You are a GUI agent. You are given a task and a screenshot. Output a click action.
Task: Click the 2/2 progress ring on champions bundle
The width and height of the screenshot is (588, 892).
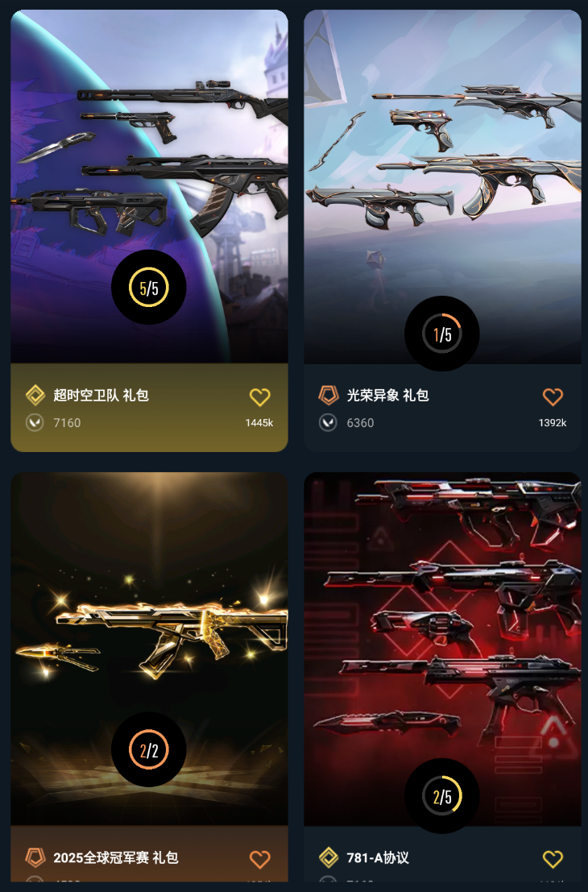click(x=148, y=750)
